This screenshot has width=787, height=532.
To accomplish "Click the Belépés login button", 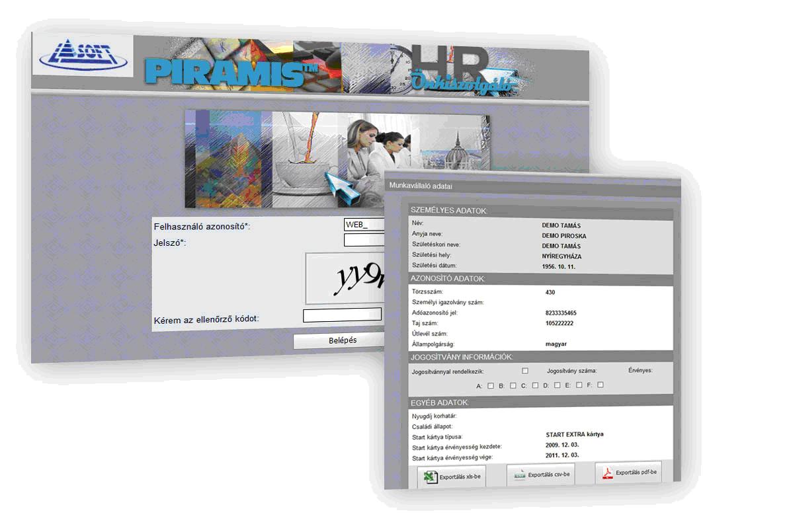I will pos(340,340).
